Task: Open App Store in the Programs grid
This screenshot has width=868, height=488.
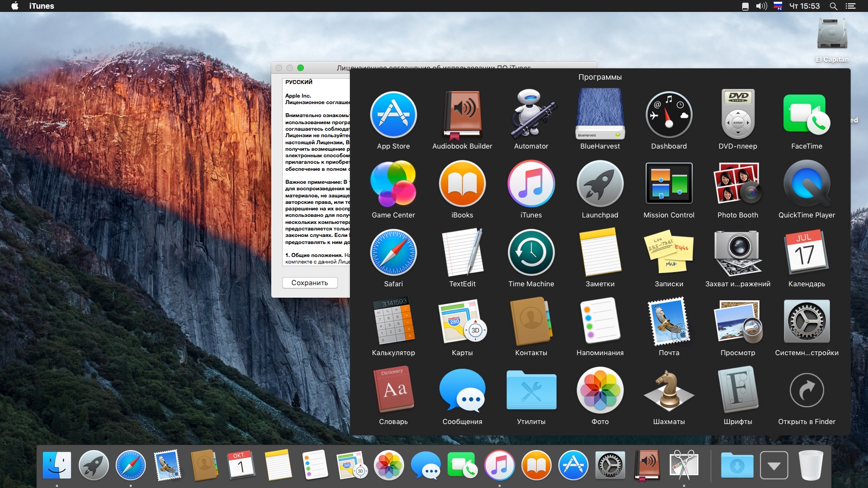Action: (393, 115)
